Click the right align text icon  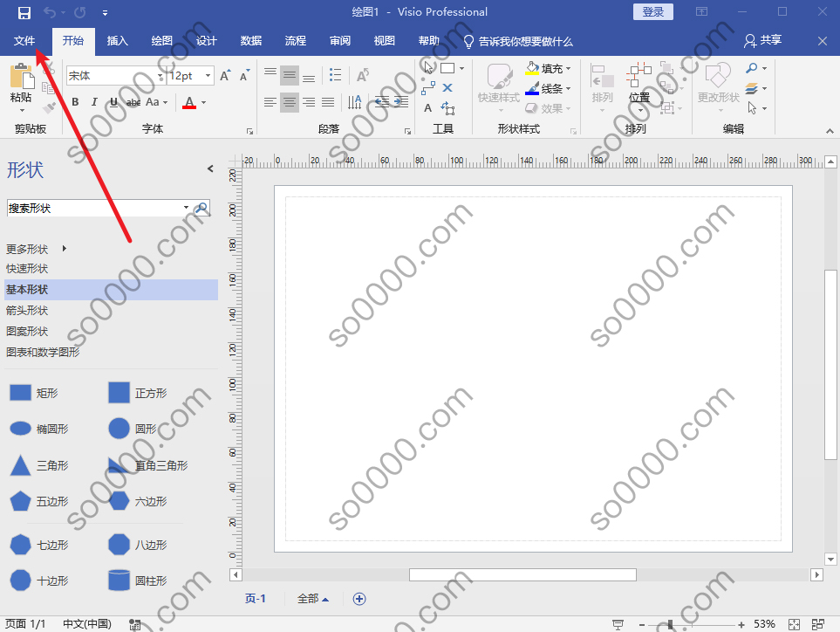pos(309,102)
